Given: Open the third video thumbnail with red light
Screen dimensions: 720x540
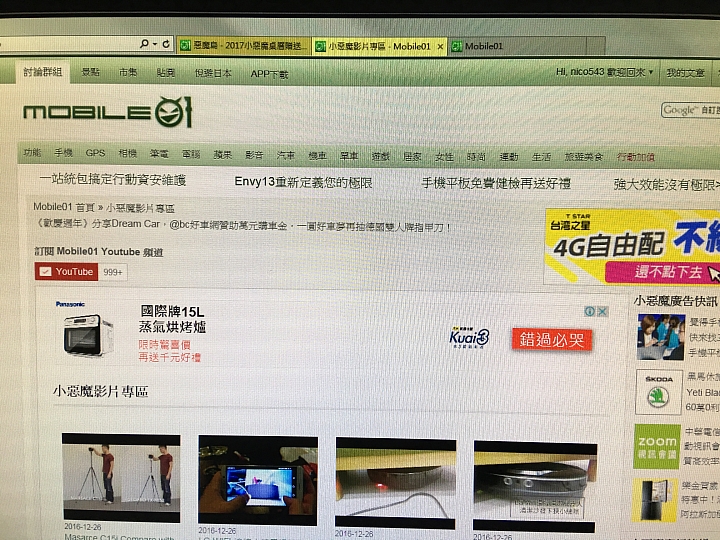Looking at the screenshot, I should click(396, 484).
